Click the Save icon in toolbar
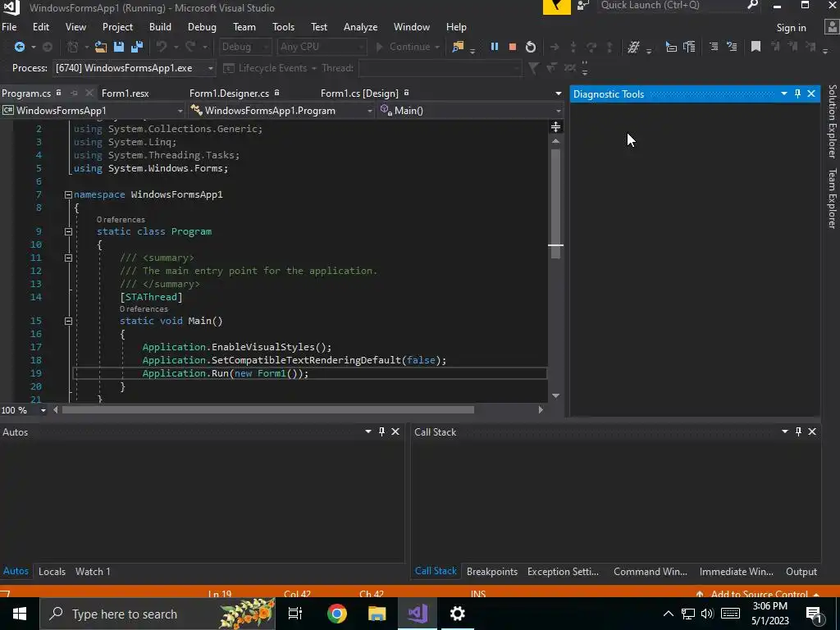Screen dimensions: 840x630 click(x=119, y=47)
